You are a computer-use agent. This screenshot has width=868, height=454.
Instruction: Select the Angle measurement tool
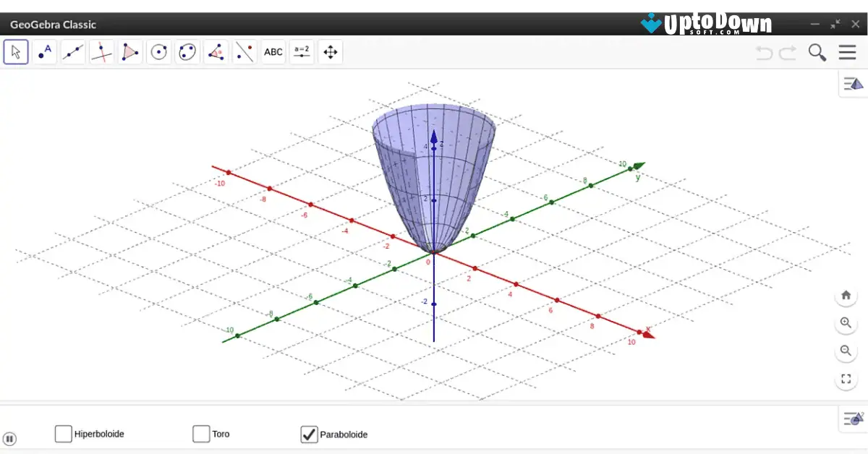[x=216, y=51]
